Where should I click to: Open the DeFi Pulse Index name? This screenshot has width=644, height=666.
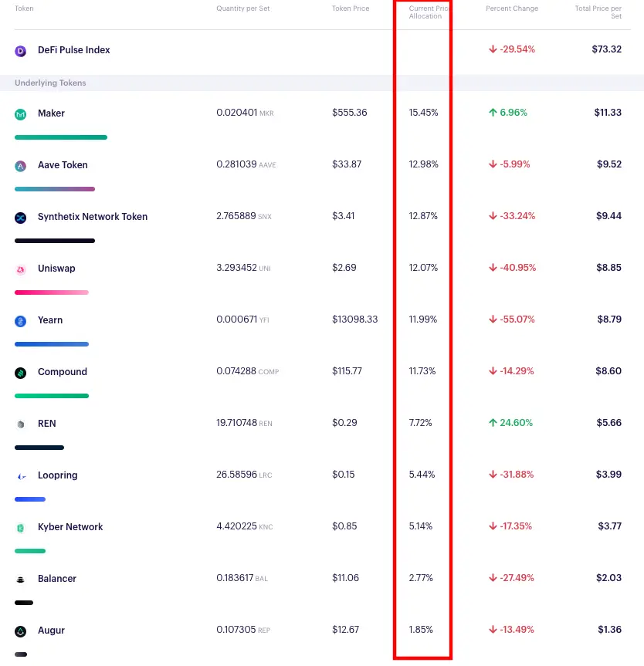pos(74,50)
